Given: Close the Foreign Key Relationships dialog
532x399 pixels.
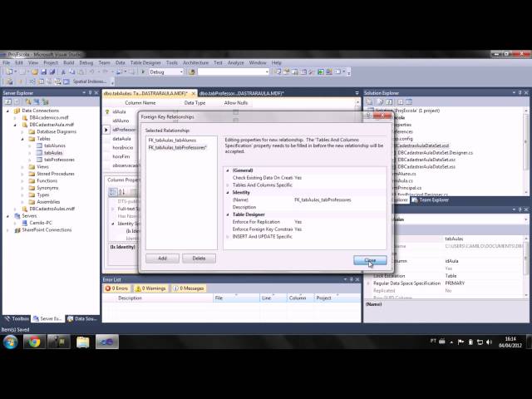Looking at the screenshot, I should (x=370, y=260).
